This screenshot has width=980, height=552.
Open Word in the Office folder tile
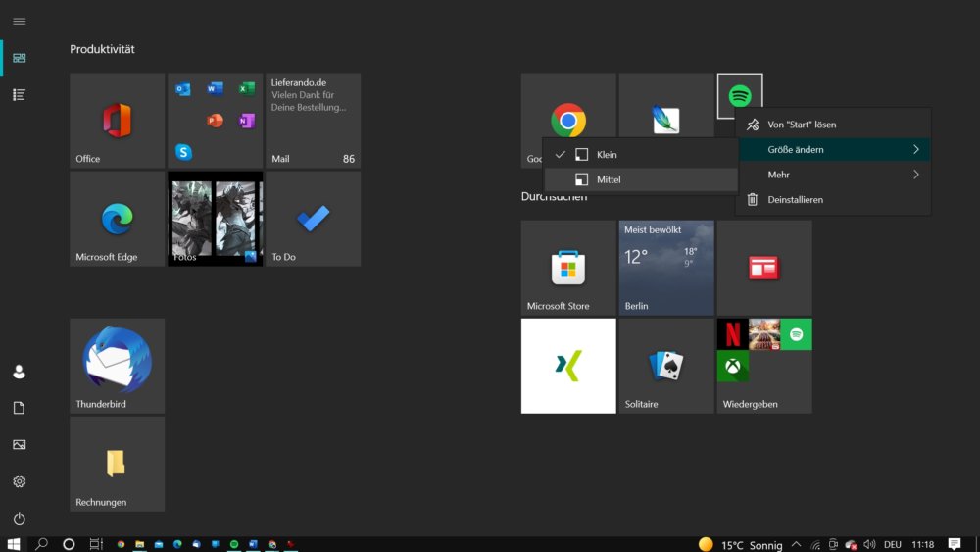[x=215, y=89]
